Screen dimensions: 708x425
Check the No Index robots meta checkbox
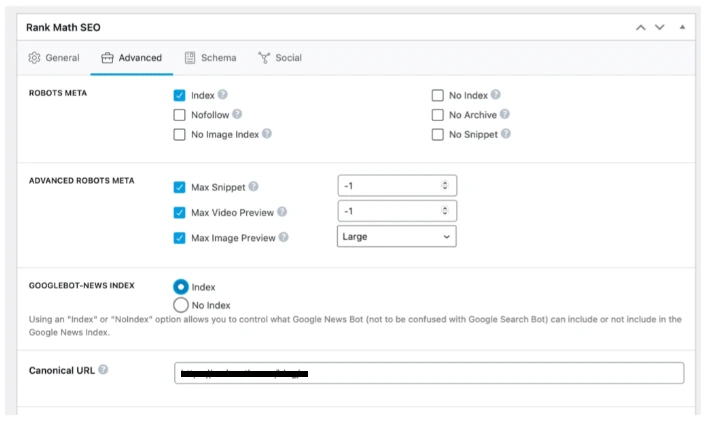point(438,95)
